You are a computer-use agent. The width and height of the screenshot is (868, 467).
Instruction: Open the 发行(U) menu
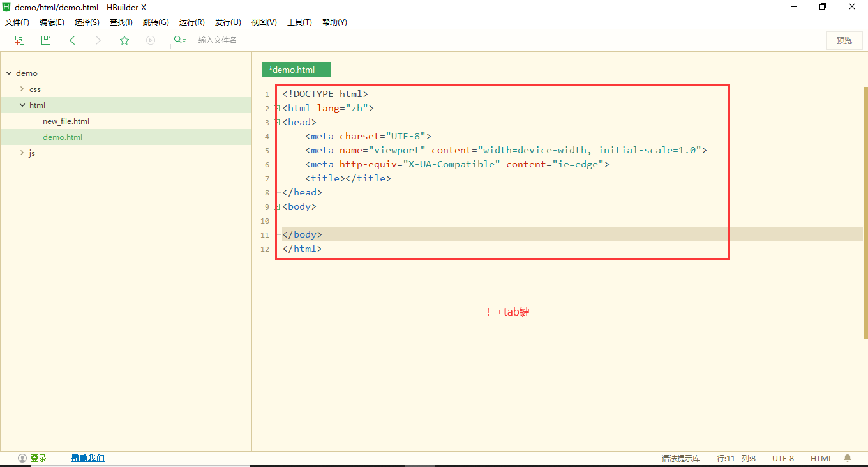click(x=228, y=22)
